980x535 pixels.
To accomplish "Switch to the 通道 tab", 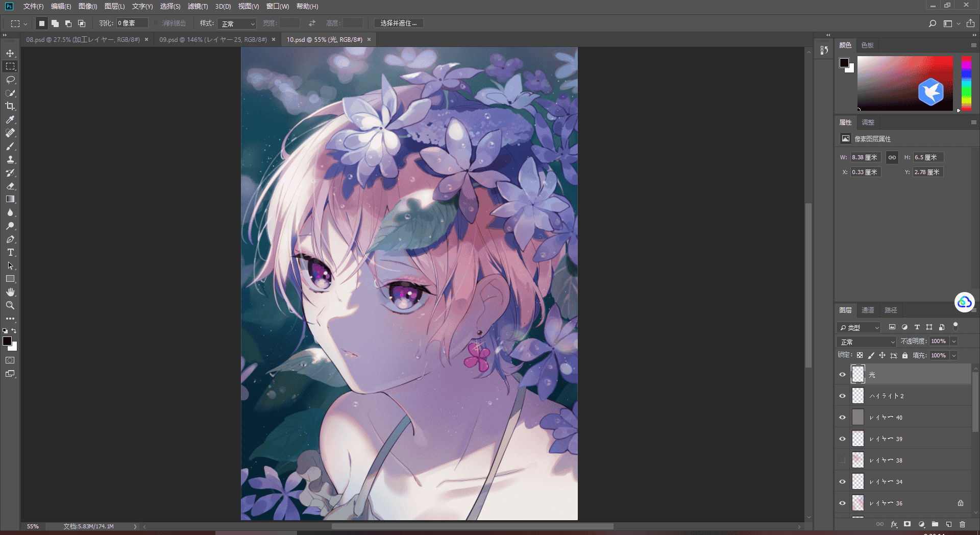I will coord(868,310).
